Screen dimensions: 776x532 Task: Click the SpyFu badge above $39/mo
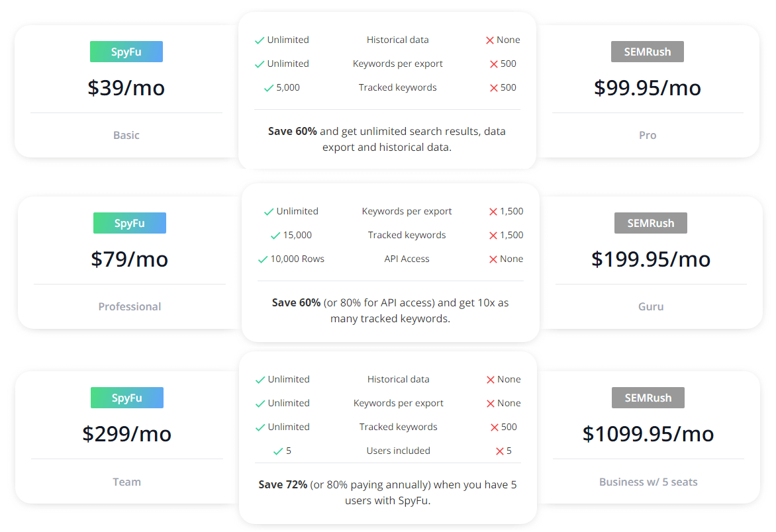pyautogui.click(x=126, y=52)
